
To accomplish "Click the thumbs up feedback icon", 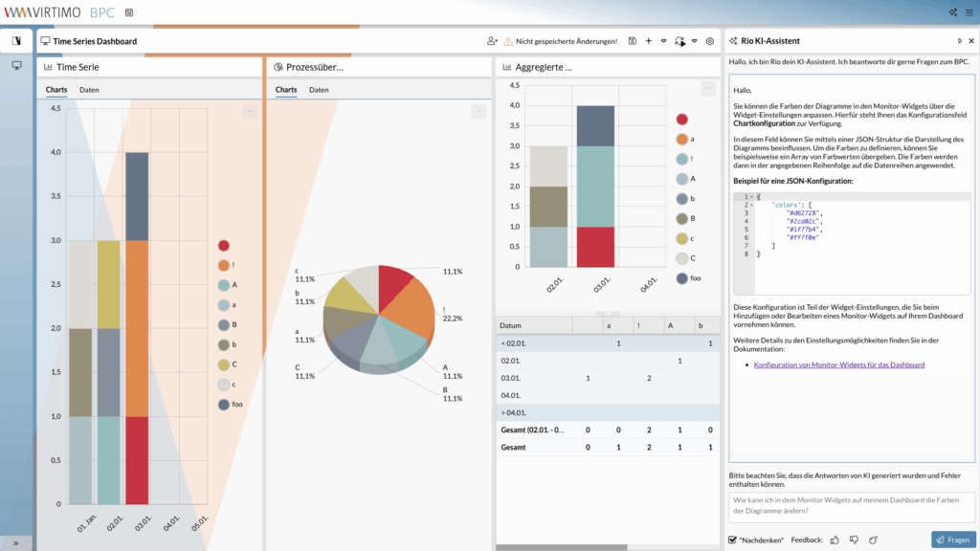I will pos(835,540).
